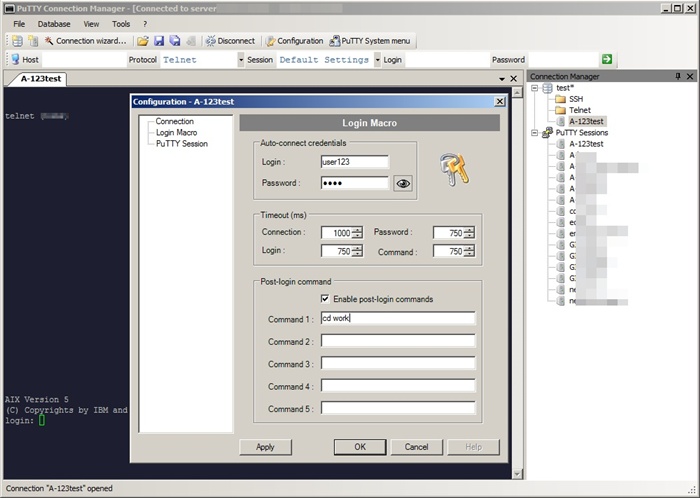
Task: Pin the Connection Manager panel
Action: pyautogui.click(x=678, y=76)
